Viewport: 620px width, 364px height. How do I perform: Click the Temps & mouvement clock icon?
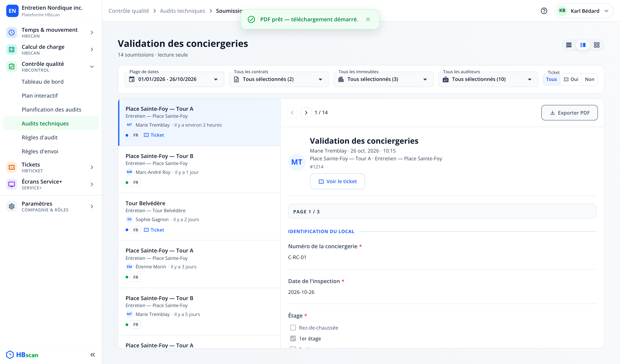pos(12,33)
